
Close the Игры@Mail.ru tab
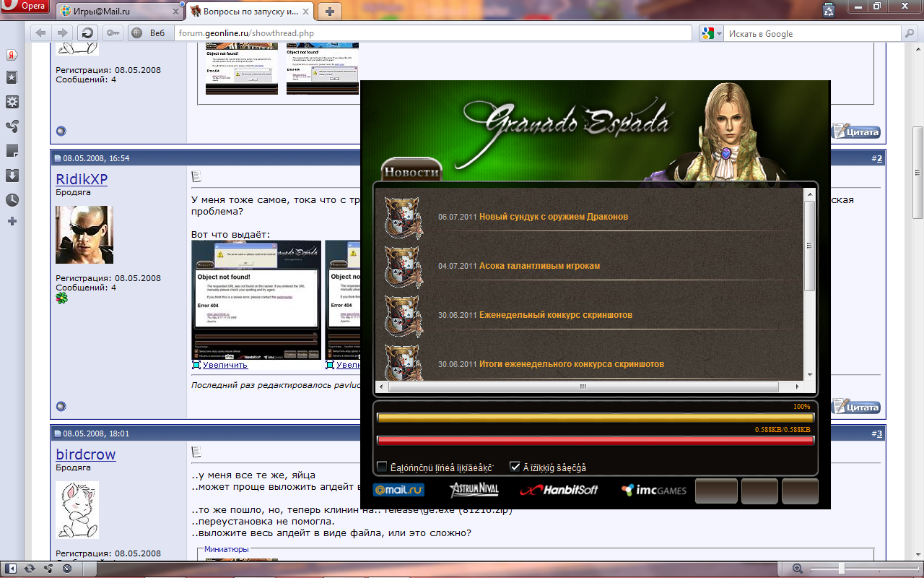coord(175,12)
